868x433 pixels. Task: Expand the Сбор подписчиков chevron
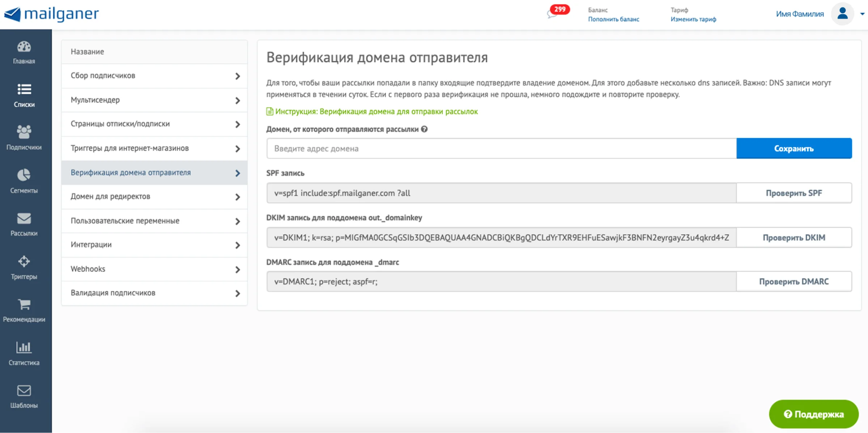[238, 76]
